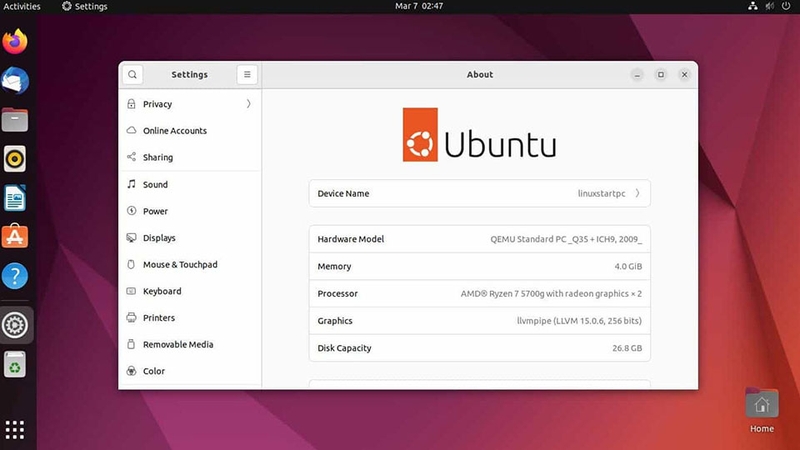800x450 pixels.
Task: Open Firefox from the dock
Action: pyautogui.click(x=15, y=42)
